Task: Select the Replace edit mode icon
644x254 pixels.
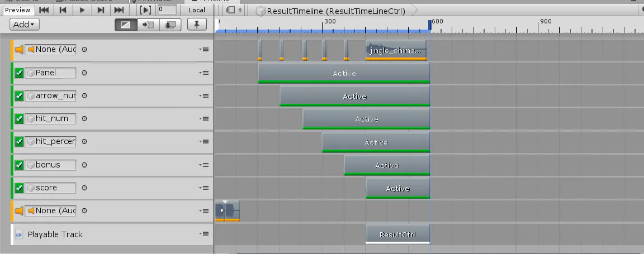Action: (x=170, y=25)
